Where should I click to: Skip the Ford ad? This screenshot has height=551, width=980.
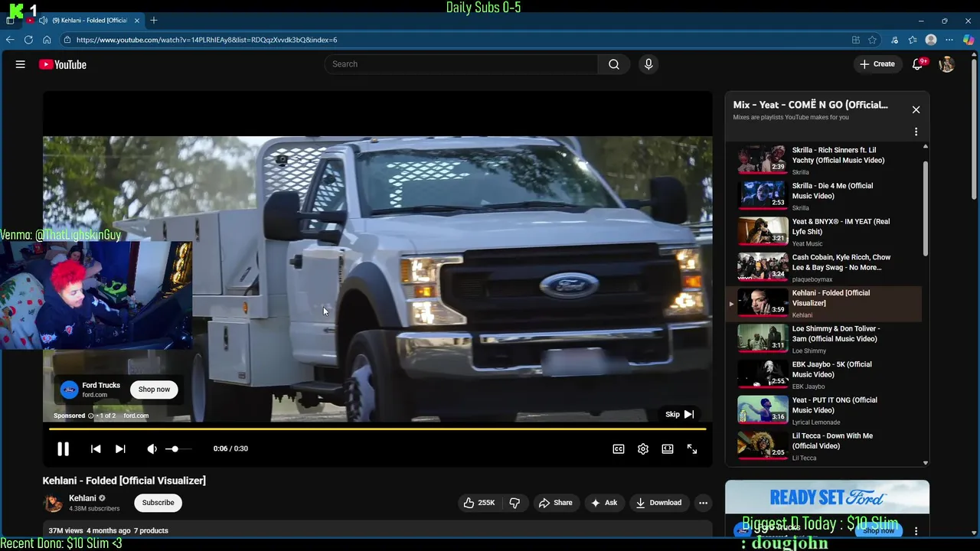[679, 414]
